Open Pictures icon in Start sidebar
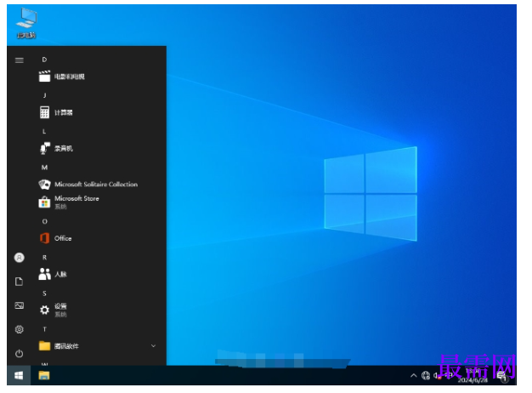 [x=20, y=305]
